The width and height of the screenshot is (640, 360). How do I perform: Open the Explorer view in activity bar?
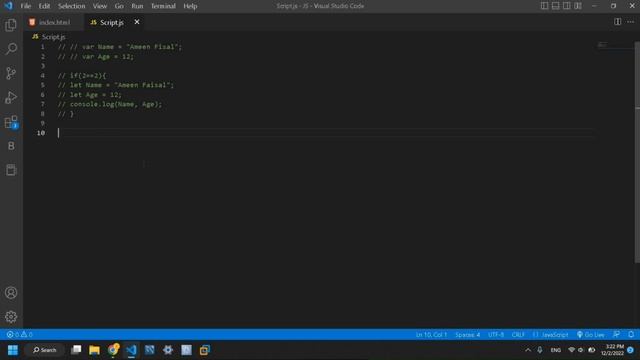click(x=11, y=25)
